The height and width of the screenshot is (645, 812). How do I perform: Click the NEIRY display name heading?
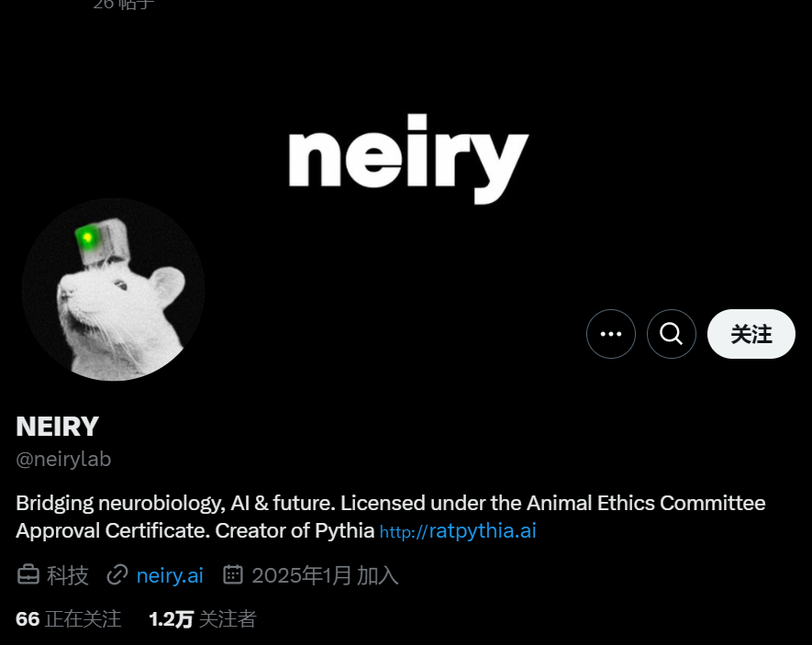[58, 427]
